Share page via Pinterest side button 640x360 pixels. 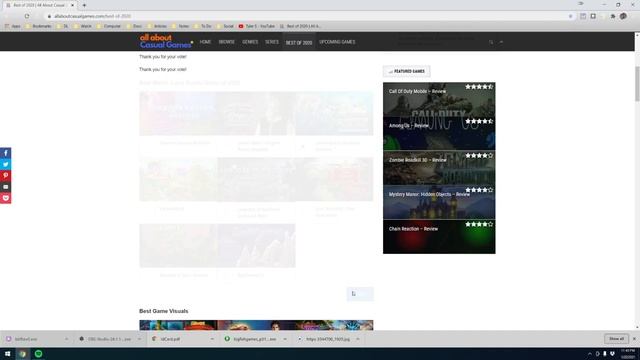pos(5,176)
